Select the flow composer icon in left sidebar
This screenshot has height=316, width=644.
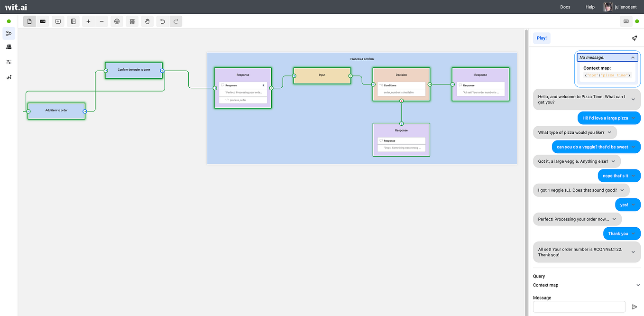coord(9,33)
